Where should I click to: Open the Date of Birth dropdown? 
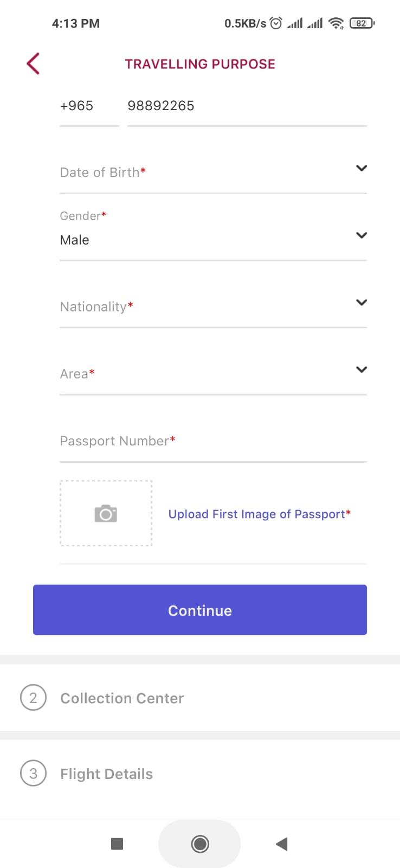pos(213,172)
